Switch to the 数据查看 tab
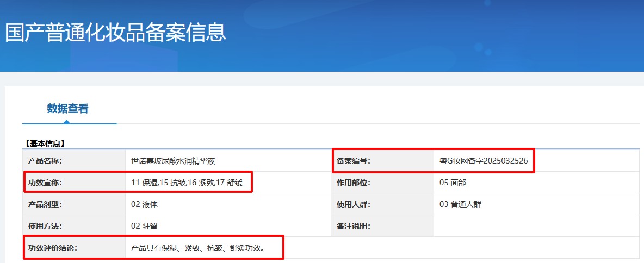The height and width of the screenshot is (263, 644). pyautogui.click(x=67, y=109)
